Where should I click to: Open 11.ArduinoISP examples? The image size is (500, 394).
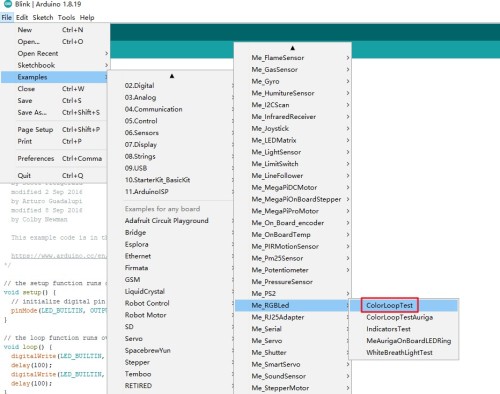[171, 192]
